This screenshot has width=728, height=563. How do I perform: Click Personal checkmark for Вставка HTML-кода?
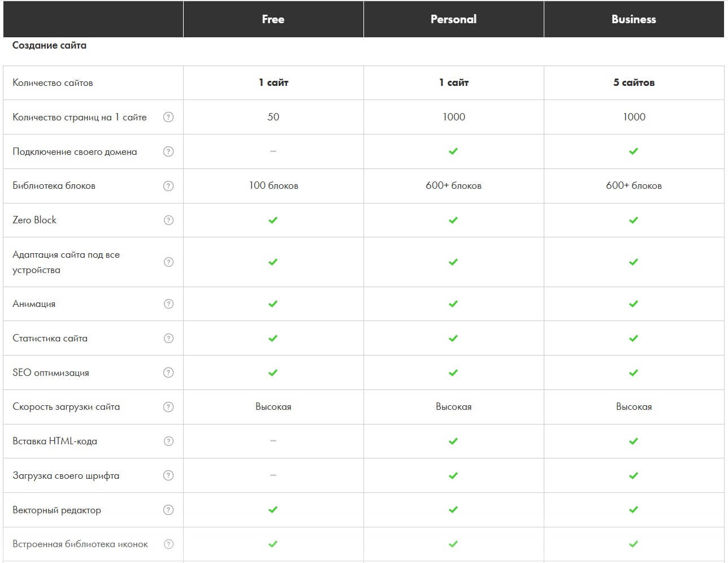pyautogui.click(x=453, y=441)
